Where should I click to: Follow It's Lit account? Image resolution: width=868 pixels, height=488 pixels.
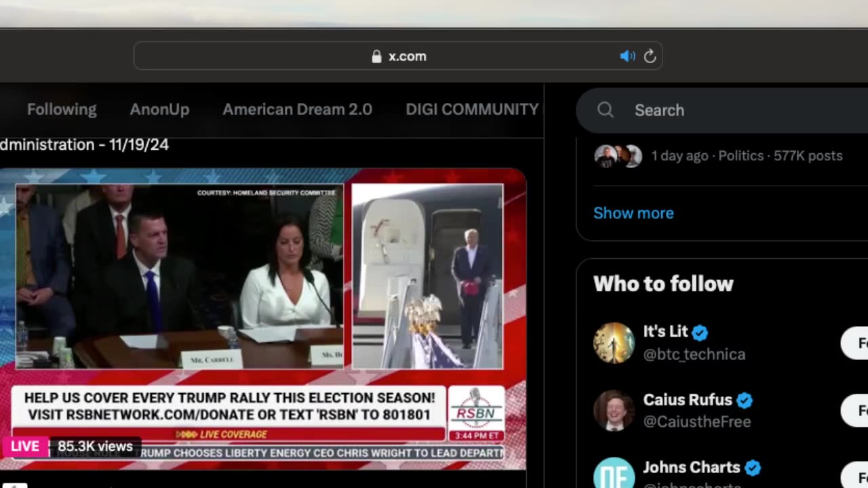click(854, 343)
